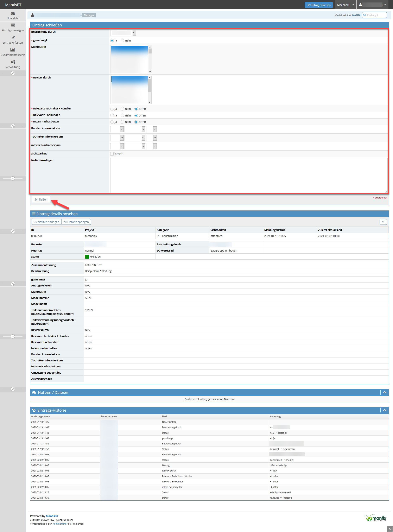393x532 pixels.
Task: Select 'ja' for Relevanz Endkunden
Action: [x=112, y=115]
